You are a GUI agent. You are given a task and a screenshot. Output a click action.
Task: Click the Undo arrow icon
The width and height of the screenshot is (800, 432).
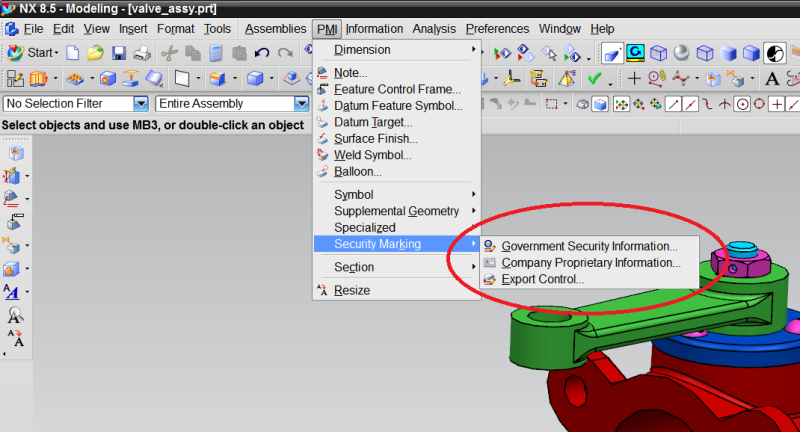coord(262,53)
